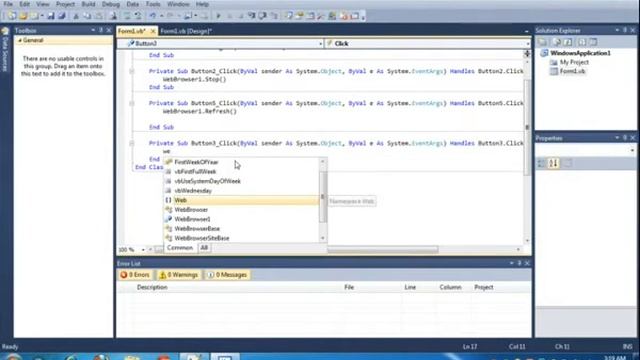This screenshot has height=360, width=640.
Task: Click the Find toolbar icon
Action: click(113, 16)
